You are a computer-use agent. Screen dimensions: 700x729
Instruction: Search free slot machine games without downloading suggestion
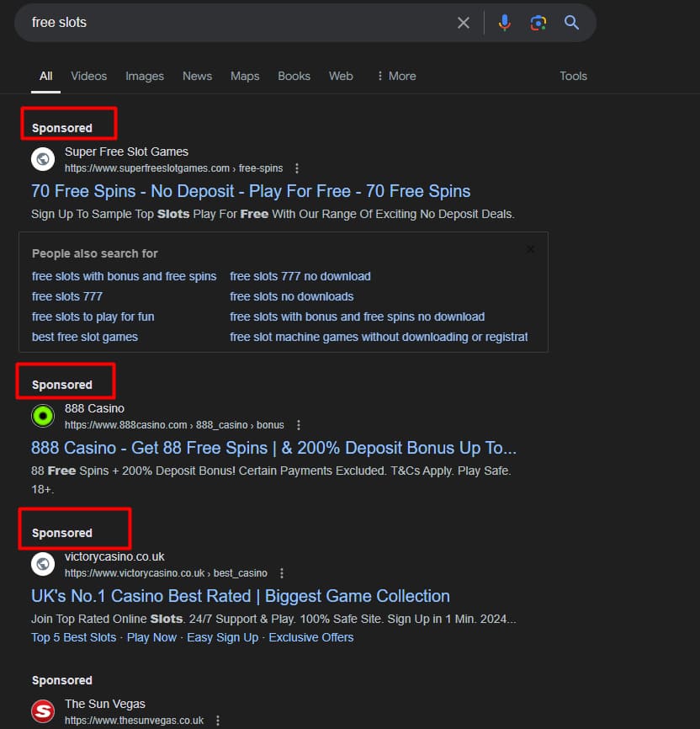379,337
